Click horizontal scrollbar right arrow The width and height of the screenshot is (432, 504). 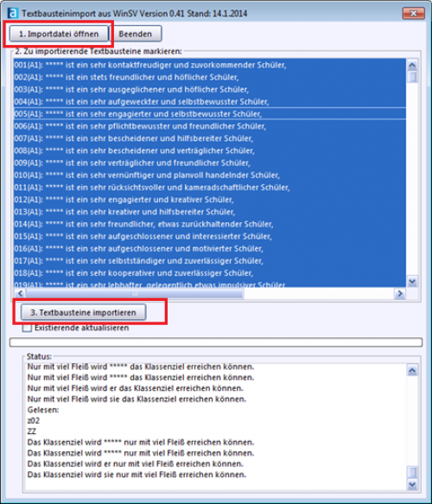[400, 293]
